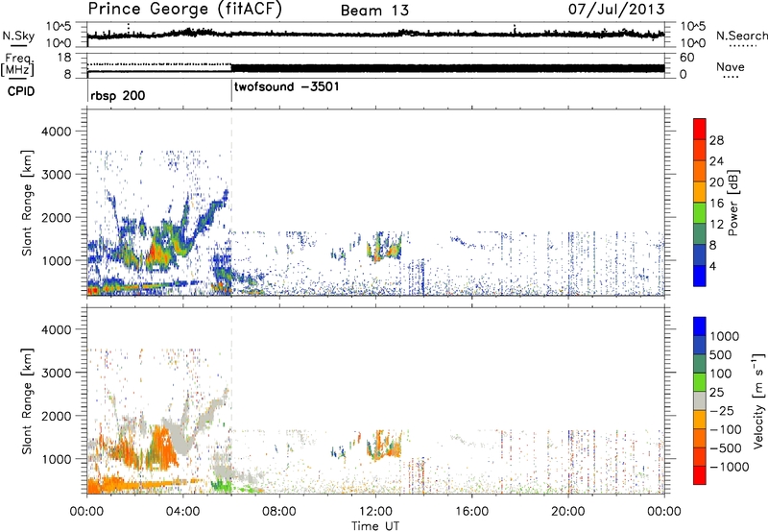Click 'Slant Range [km]' label of power panel
This screenshot has height=532, width=768.
pos(28,203)
